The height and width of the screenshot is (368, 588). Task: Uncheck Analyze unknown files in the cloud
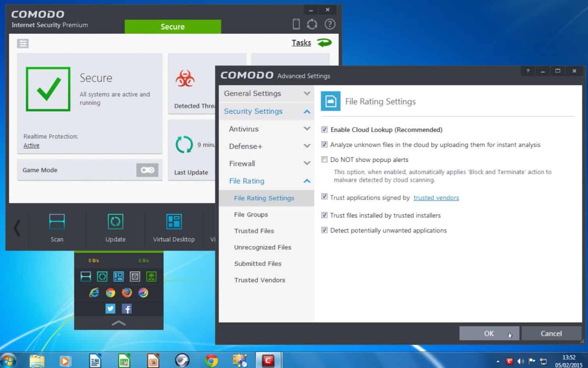pyautogui.click(x=324, y=145)
